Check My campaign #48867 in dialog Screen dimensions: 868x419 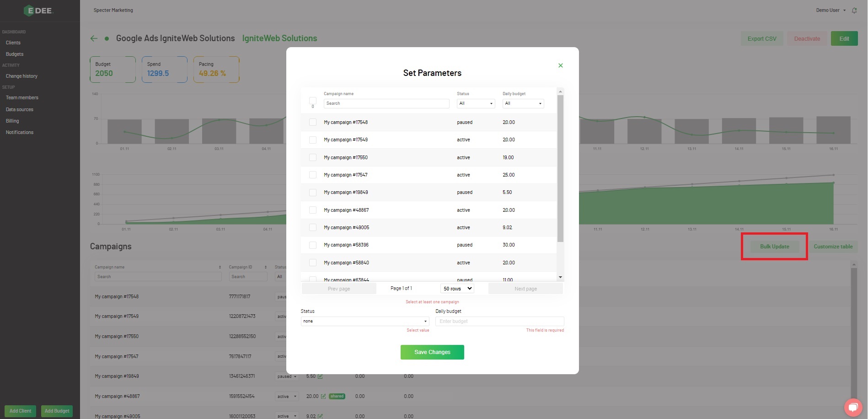(x=313, y=210)
